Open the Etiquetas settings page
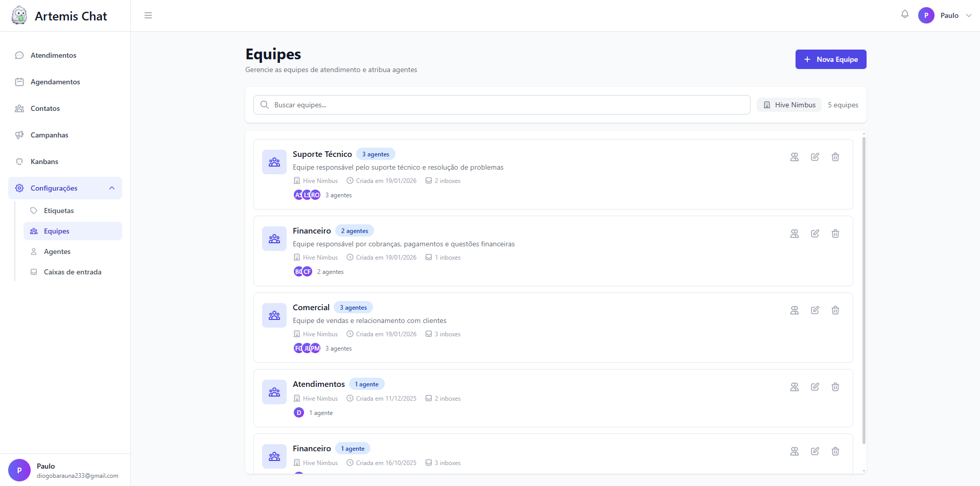This screenshot has width=980, height=486. click(x=59, y=211)
